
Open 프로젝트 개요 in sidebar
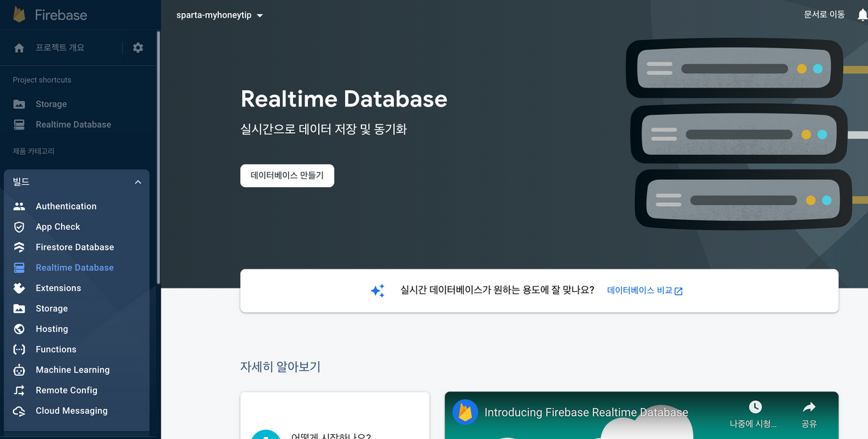coord(60,47)
